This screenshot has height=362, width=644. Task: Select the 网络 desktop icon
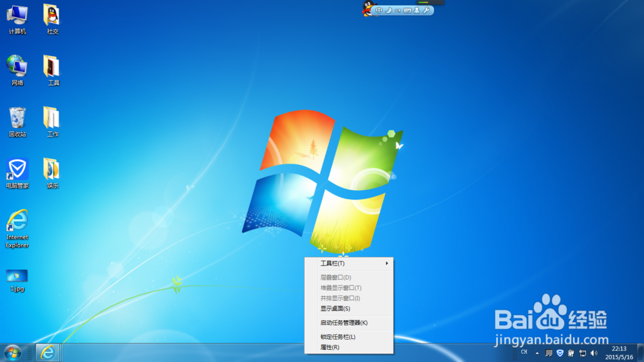17,71
